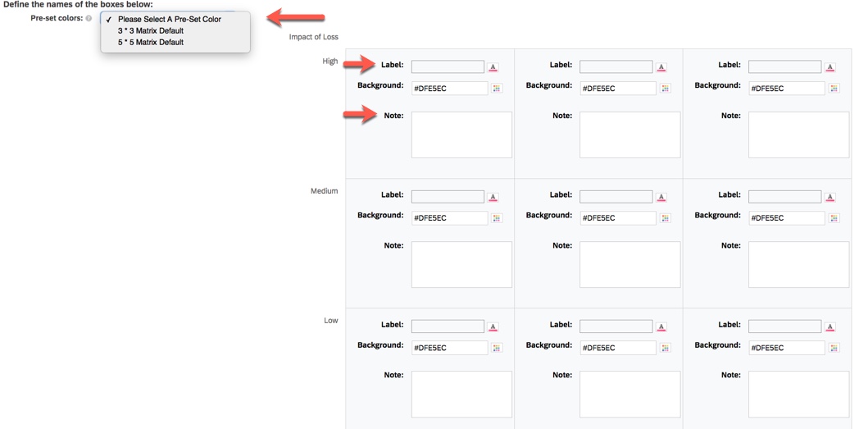Edit Background hex #DFE5EC in Low row last cell
This screenshot has height=429, width=868.
point(787,348)
